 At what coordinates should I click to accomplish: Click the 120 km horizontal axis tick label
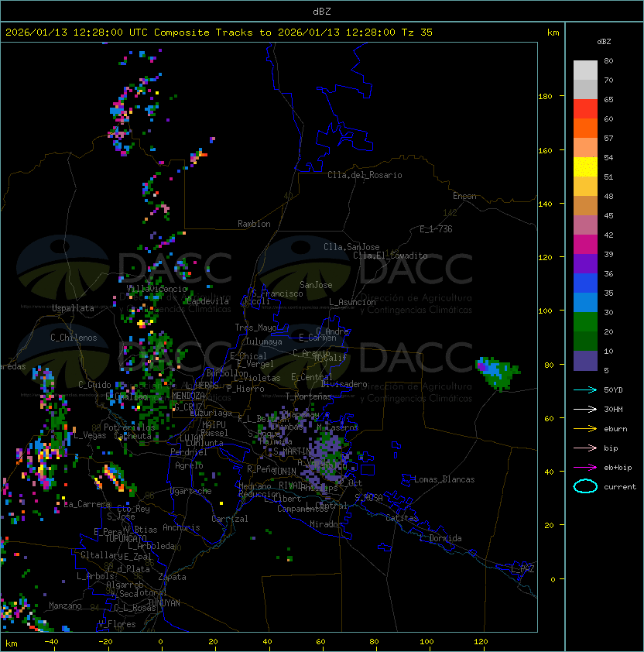481,642
